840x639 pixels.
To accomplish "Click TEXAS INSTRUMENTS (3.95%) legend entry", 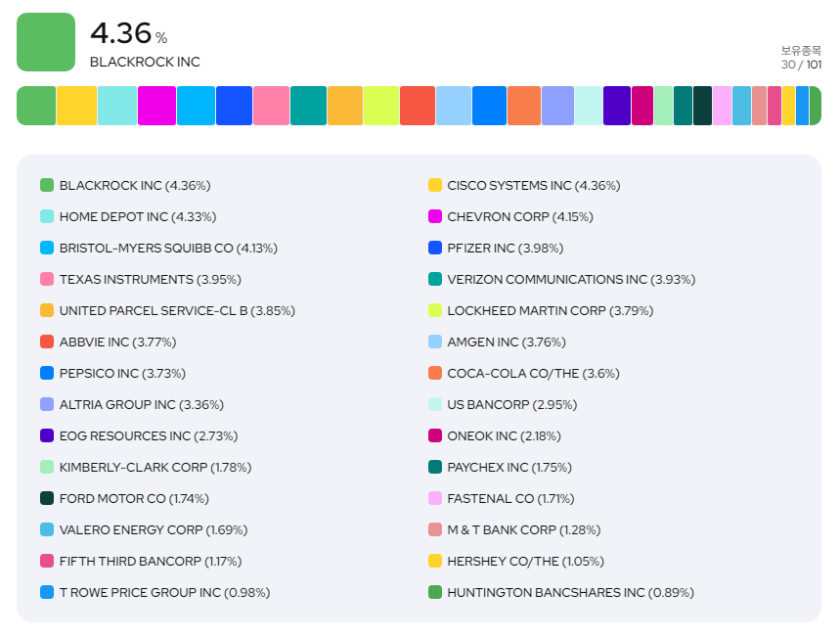I will coord(141,279).
